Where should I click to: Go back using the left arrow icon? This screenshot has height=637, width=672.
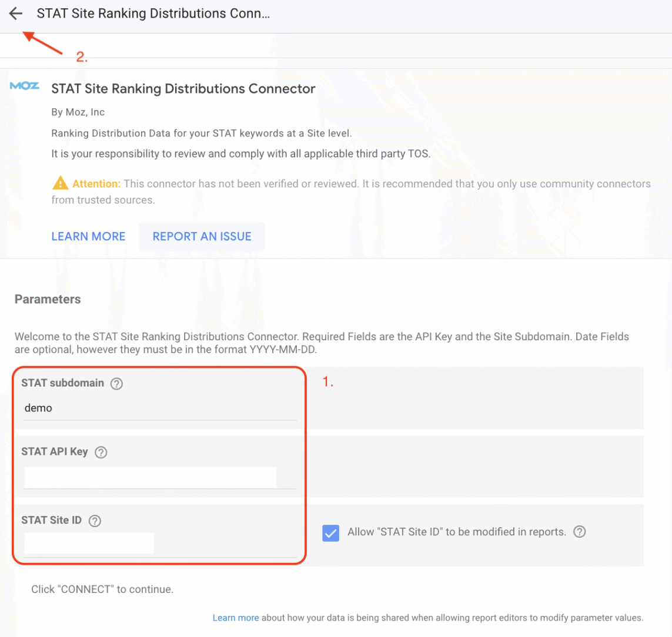16,14
